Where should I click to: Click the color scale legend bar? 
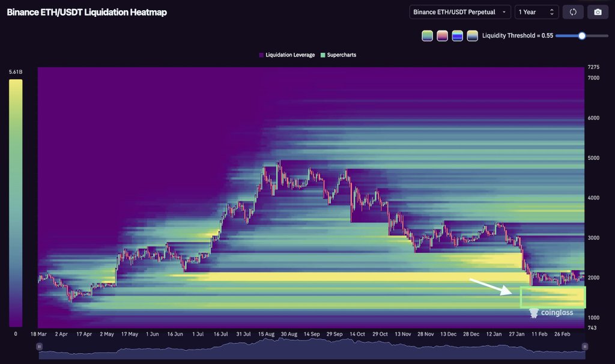(16, 203)
